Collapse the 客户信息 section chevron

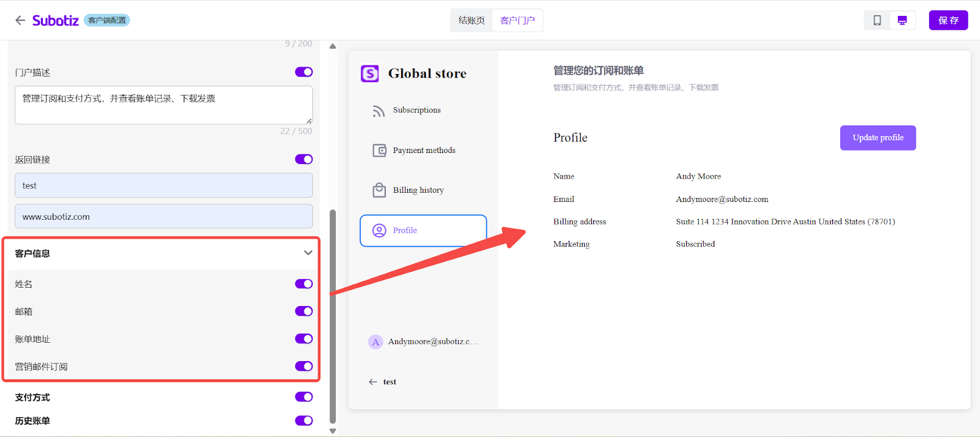(x=308, y=253)
